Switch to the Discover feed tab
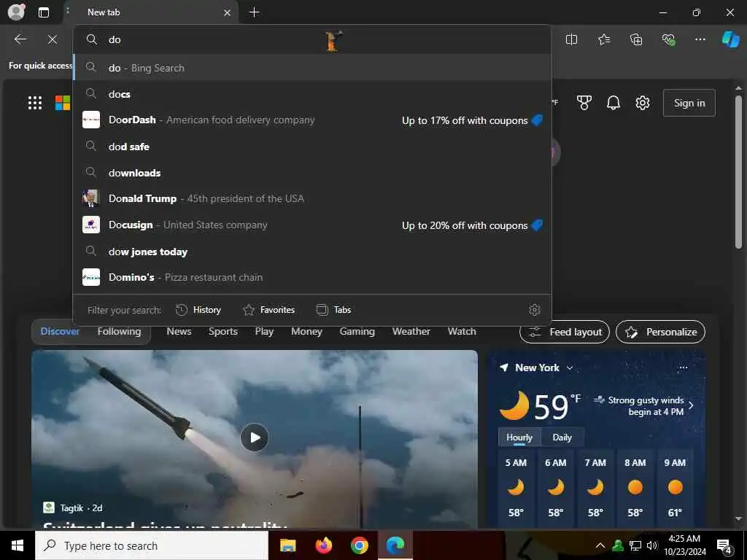 [60, 332]
